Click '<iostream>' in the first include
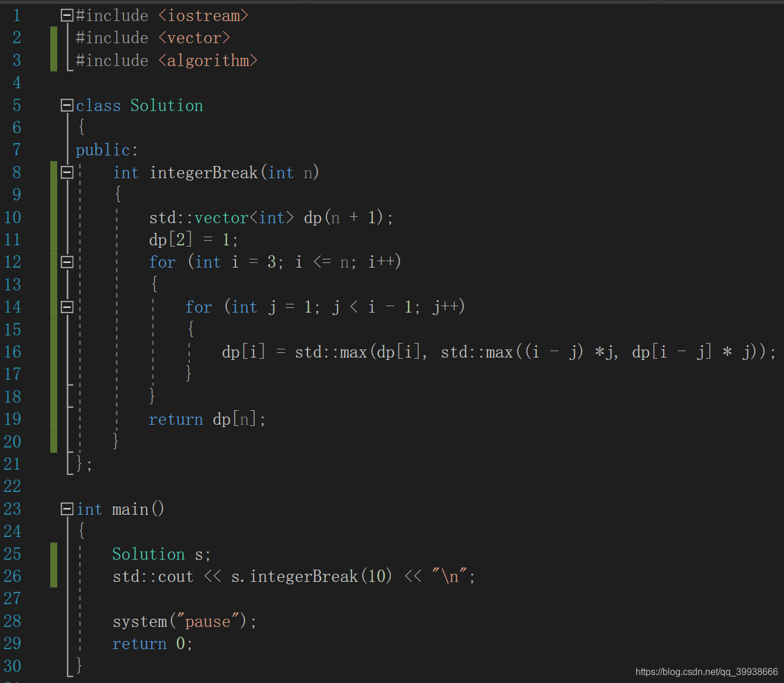 point(203,16)
